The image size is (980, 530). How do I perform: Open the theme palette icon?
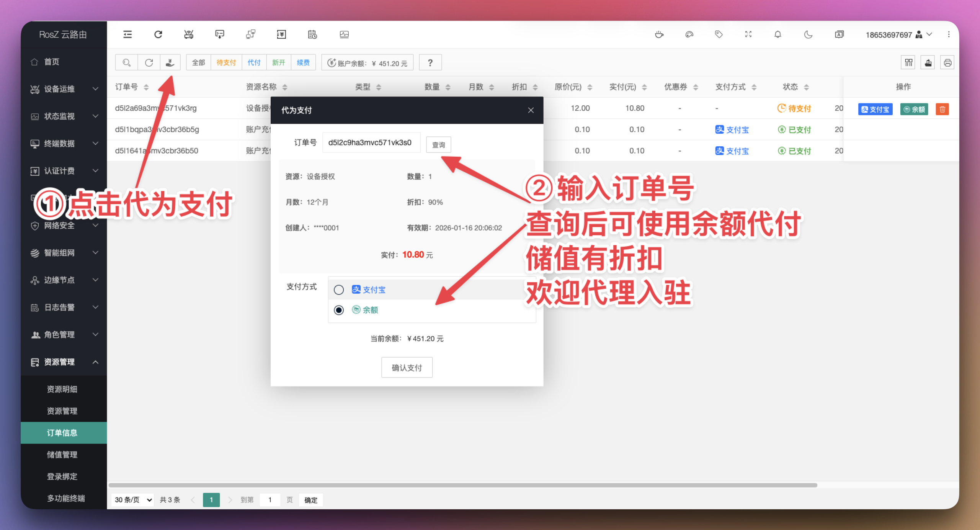pos(689,34)
